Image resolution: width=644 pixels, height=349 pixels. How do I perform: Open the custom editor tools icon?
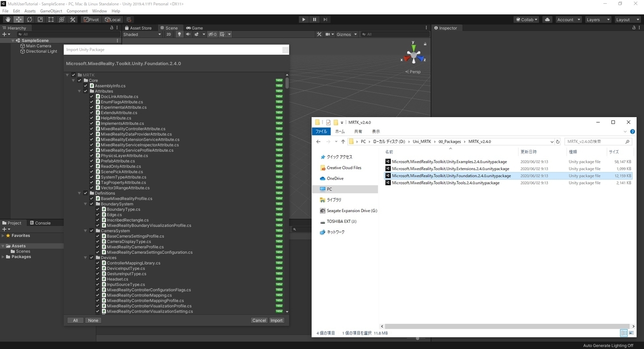[72, 19]
